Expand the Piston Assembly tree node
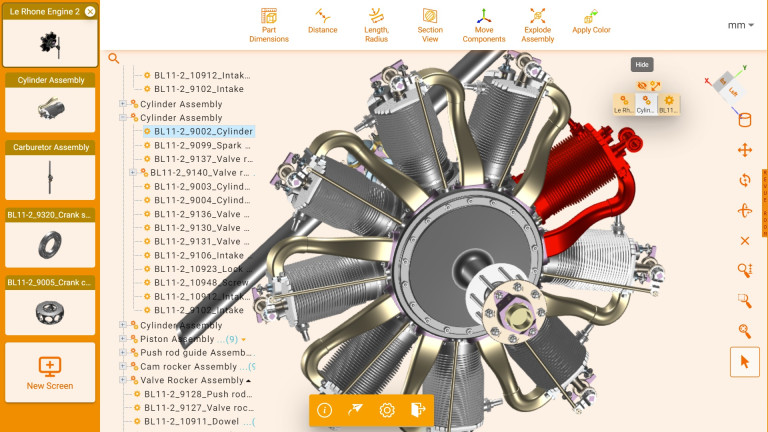768x432 pixels. click(123, 338)
